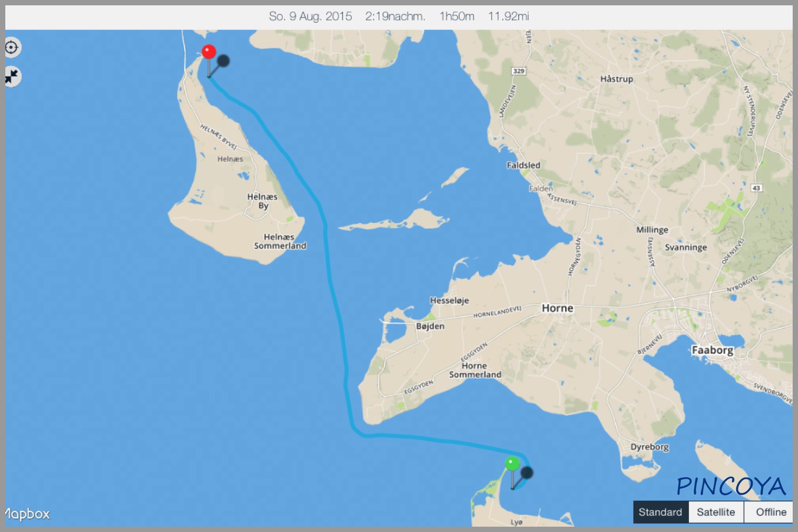Click the Horne town label

[x=558, y=308]
